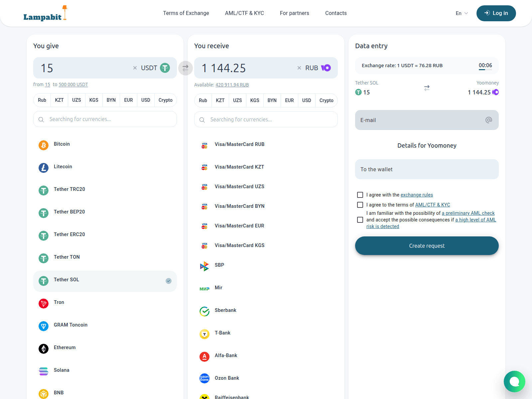Clear the RUB receive amount with the x icon
The width and height of the screenshot is (532, 399).
click(x=299, y=68)
